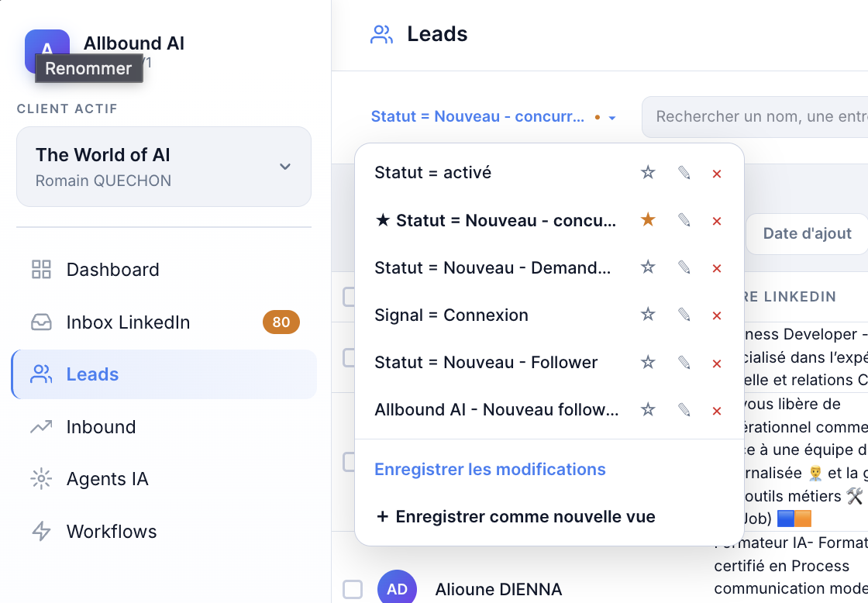Edit the "Statut = activé" view with pencil
The image size is (868, 603).
(x=684, y=173)
